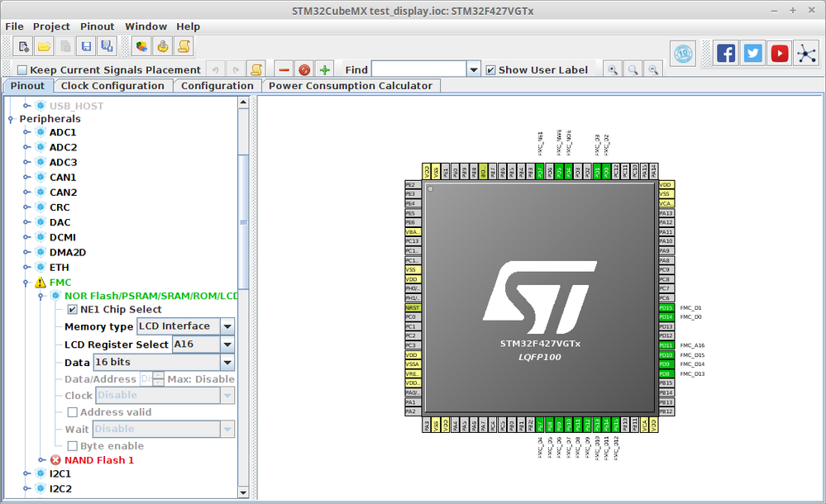The width and height of the screenshot is (826, 504).
Task: Click the NRST pin on the chip
Action: [x=413, y=308]
